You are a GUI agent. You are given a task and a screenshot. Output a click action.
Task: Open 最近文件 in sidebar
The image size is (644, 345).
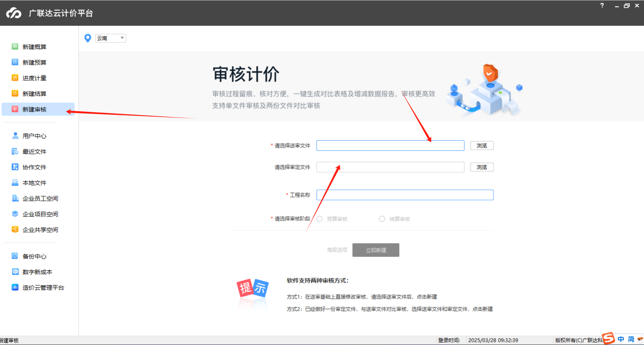point(34,151)
